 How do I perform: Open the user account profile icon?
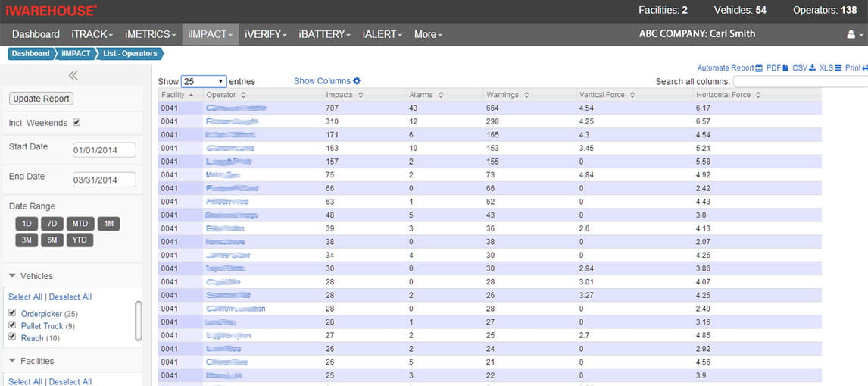851,34
